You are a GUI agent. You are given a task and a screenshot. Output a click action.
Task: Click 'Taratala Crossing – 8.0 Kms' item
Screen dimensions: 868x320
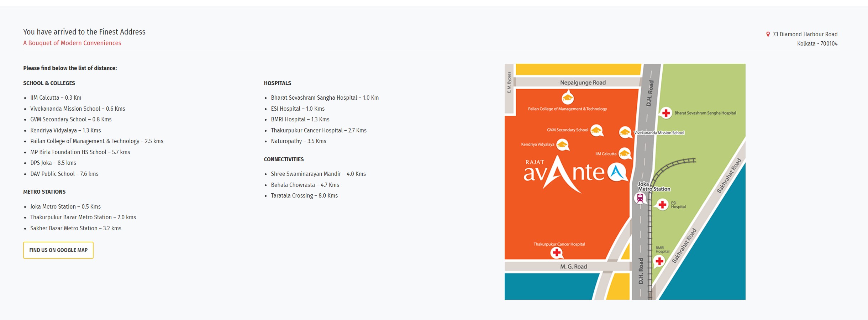pos(304,195)
